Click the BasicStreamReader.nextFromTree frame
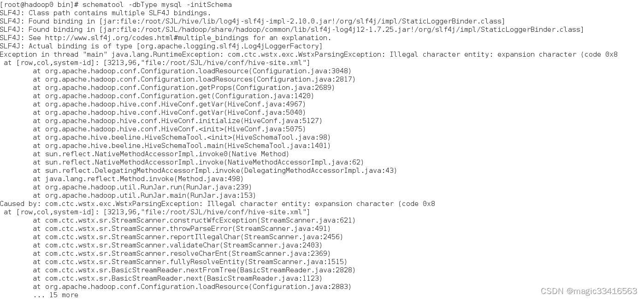The image size is (644, 300). [x=194, y=270]
